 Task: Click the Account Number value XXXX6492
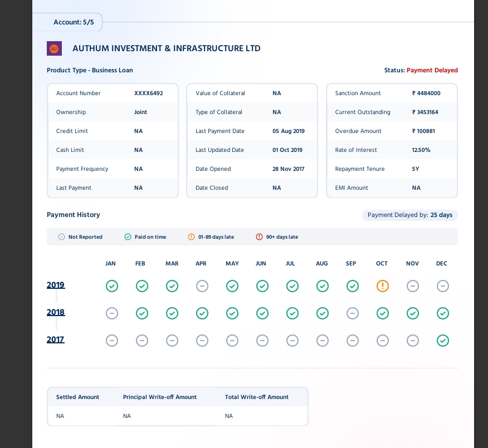click(148, 93)
